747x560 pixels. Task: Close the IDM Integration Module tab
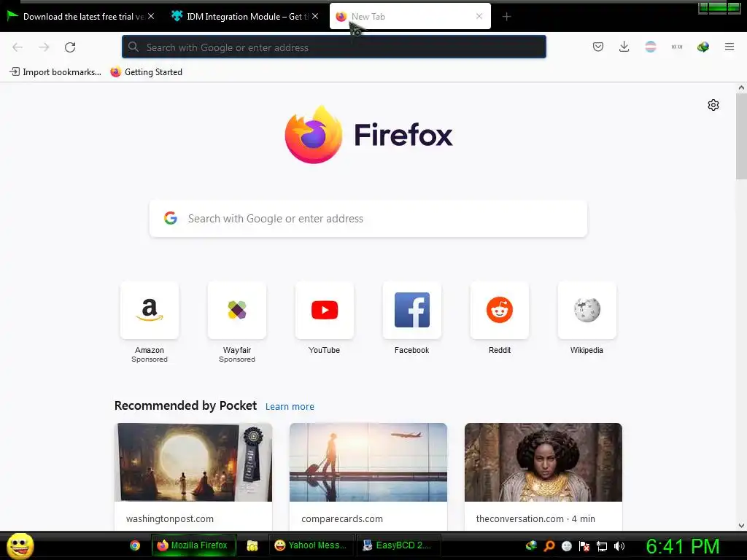pyautogui.click(x=315, y=16)
